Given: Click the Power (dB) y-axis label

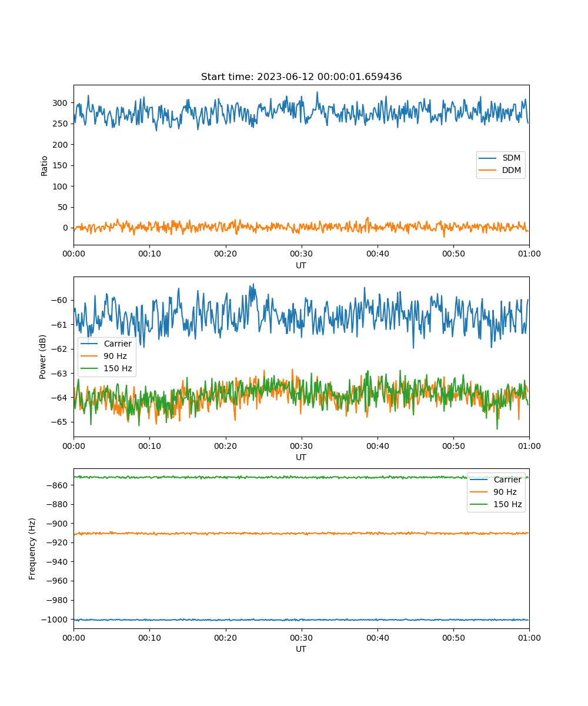Looking at the screenshot, I should (43, 357).
